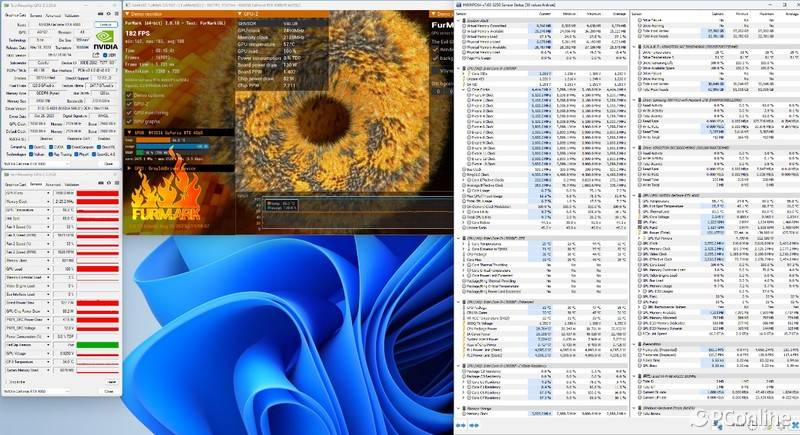Viewport: 800px width, 435px height.
Task: Collapse the Demo monitor panel in FurMark
Action: click(x=127, y=14)
